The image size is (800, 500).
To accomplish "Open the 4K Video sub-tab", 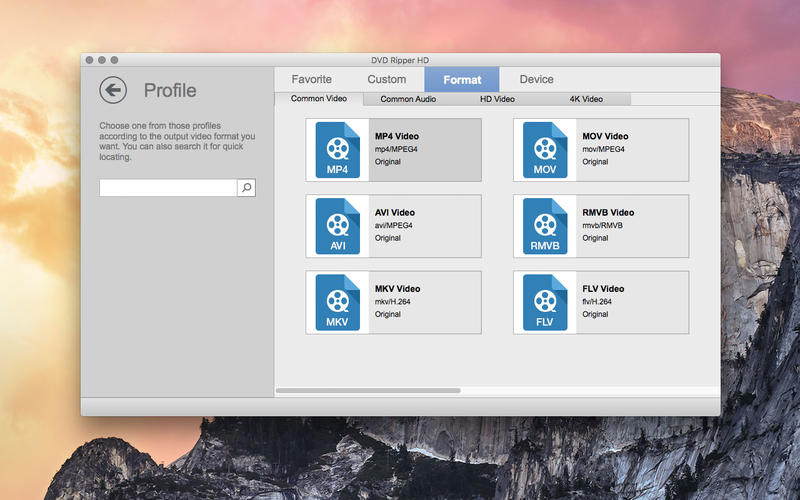I will point(586,99).
